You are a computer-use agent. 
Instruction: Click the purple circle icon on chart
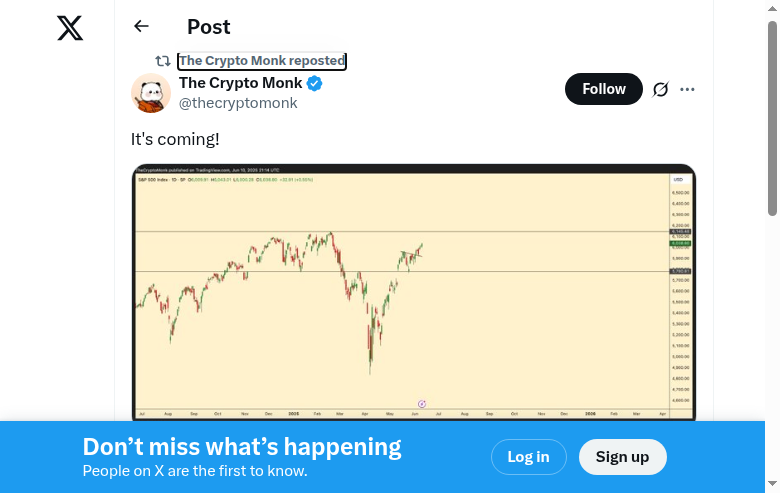click(x=422, y=404)
